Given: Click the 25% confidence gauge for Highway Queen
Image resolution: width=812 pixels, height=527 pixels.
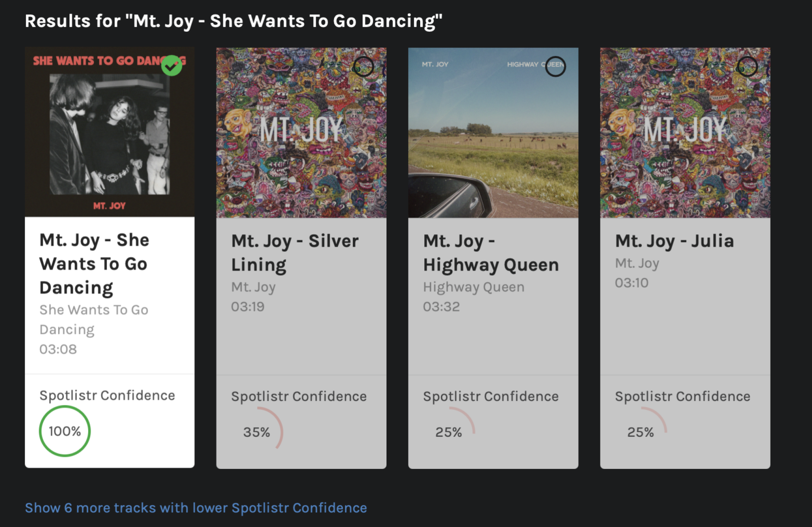Looking at the screenshot, I should (449, 432).
